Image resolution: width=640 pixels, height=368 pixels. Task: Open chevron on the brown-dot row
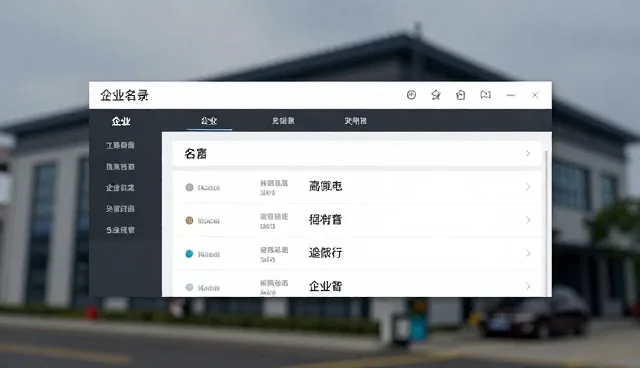point(528,220)
